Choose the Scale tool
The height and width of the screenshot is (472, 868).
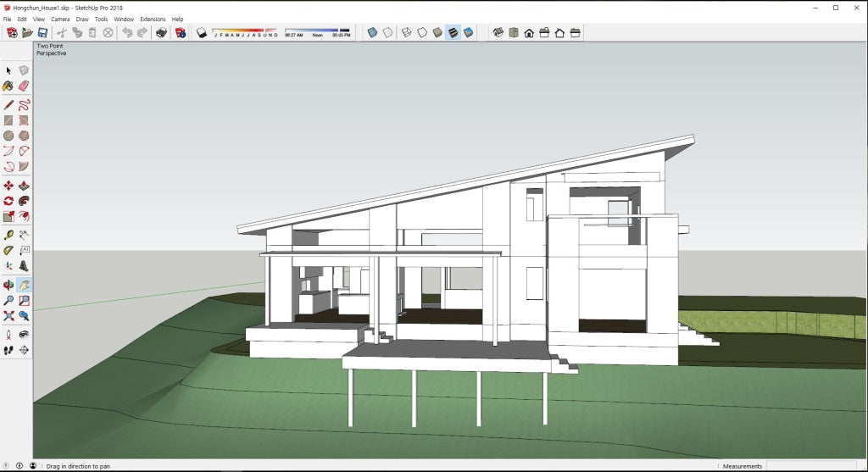click(8, 216)
